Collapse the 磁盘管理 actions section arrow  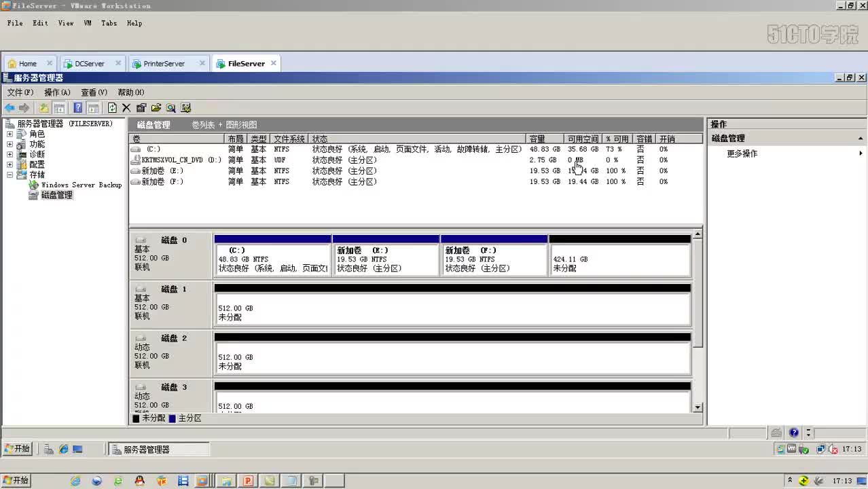point(861,139)
